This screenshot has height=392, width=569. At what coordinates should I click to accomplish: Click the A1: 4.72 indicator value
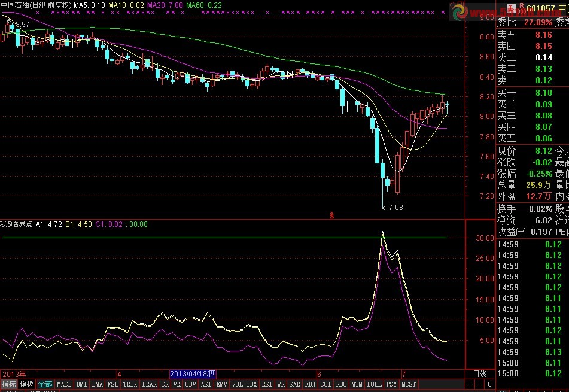(49, 224)
